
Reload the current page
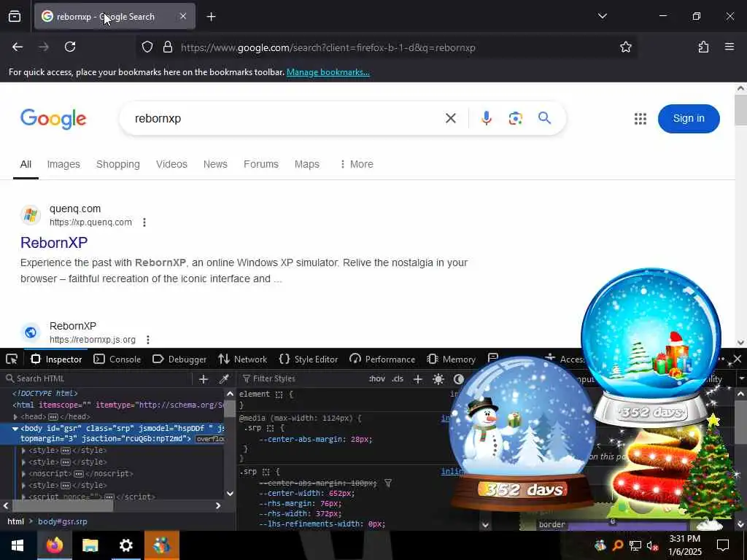tap(70, 47)
